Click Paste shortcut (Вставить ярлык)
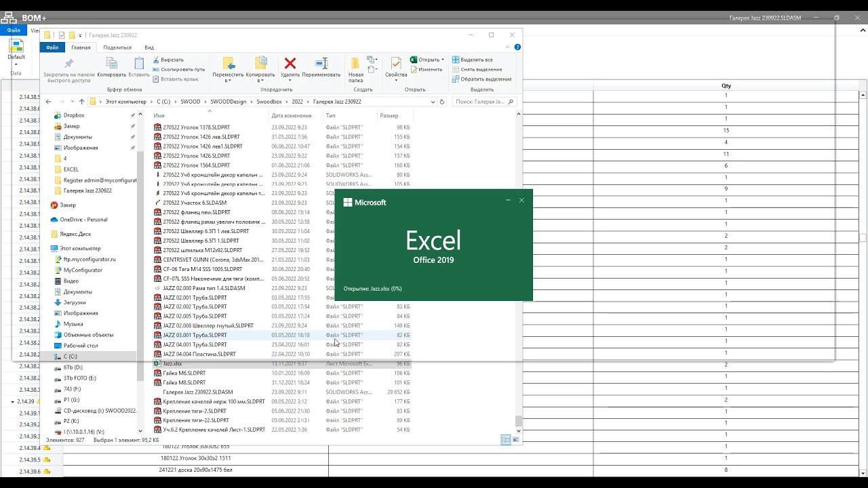 [176, 79]
